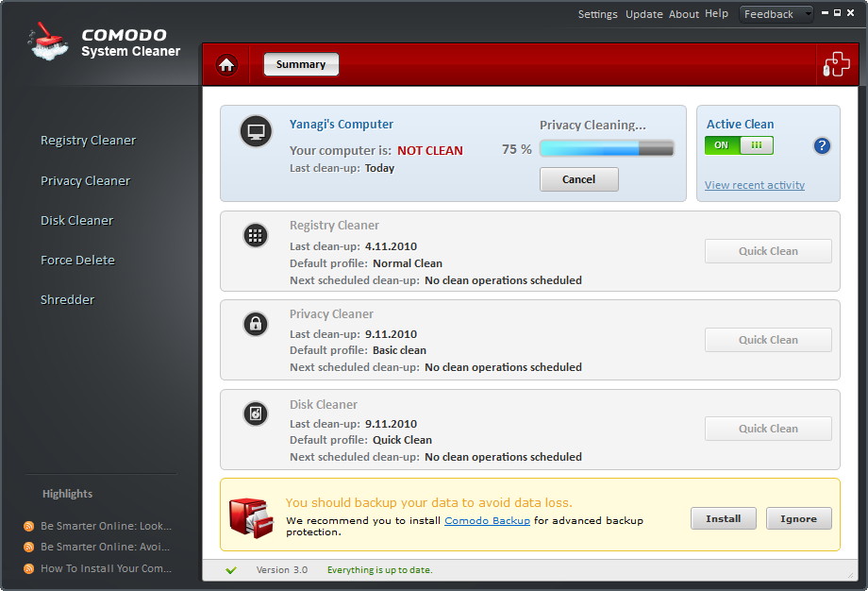This screenshot has width=868, height=591.
Task: Click the computer monitor icon in the summary panel
Action: click(x=255, y=131)
